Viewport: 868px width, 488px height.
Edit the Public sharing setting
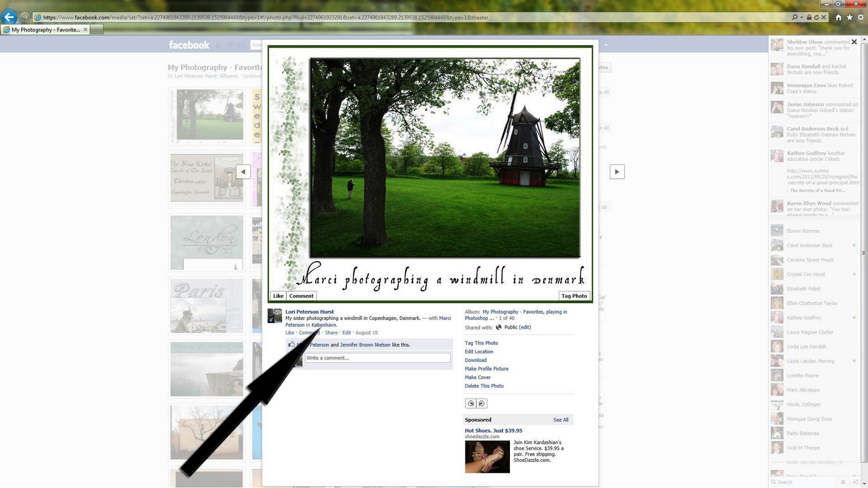(525, 328)
